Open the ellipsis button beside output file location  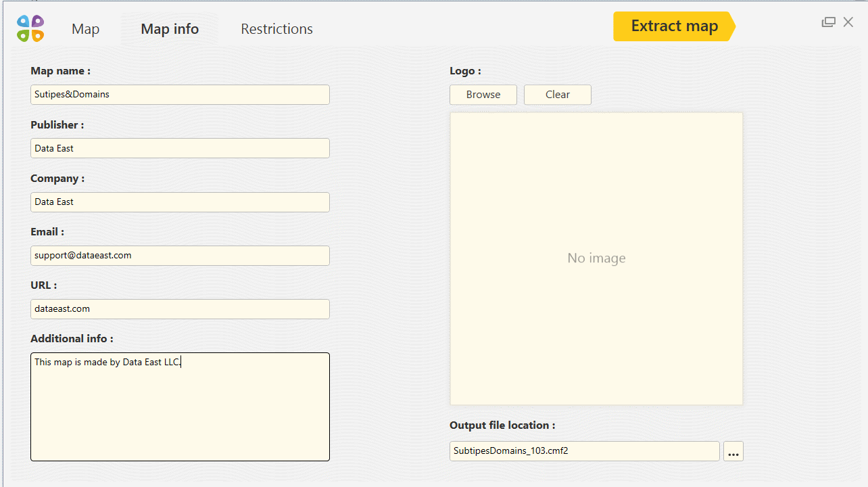(733, 451)
